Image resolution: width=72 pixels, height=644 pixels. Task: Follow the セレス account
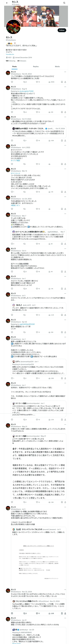click(62, 30)
